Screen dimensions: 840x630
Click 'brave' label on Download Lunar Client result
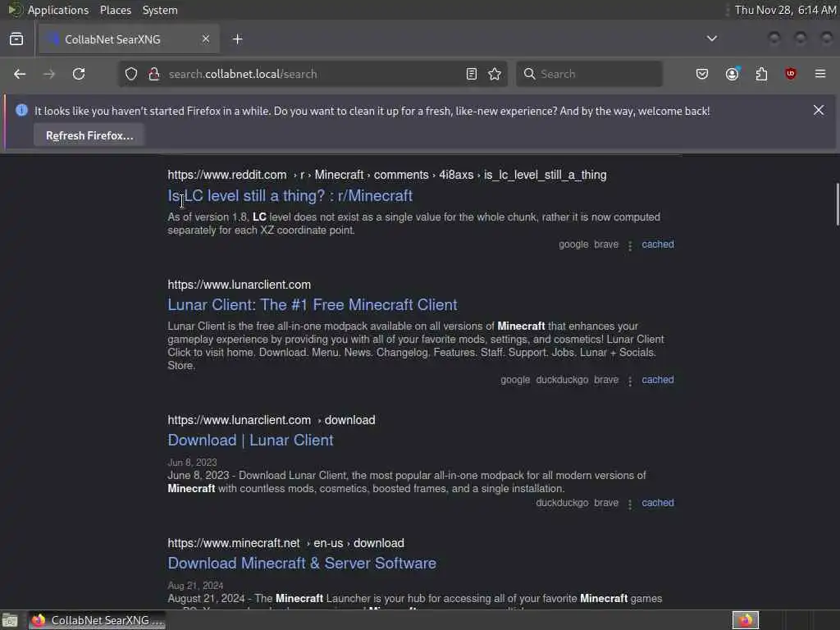coord(606,503)
